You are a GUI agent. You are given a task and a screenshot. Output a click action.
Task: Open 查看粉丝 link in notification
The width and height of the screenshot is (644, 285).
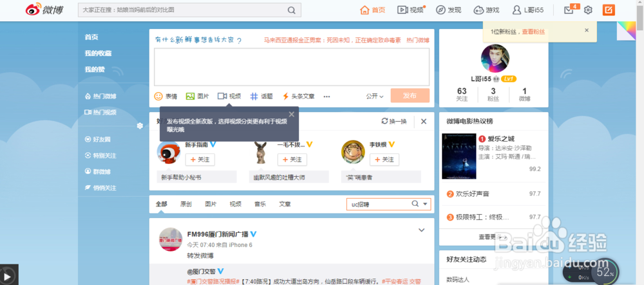coord(533,32)
